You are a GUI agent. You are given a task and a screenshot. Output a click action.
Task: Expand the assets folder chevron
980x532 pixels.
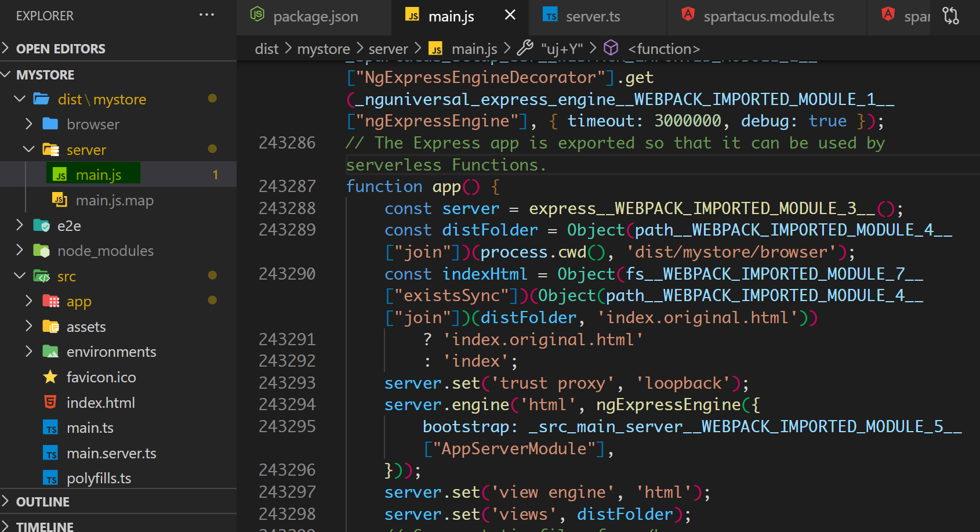(x=29, y=326)
